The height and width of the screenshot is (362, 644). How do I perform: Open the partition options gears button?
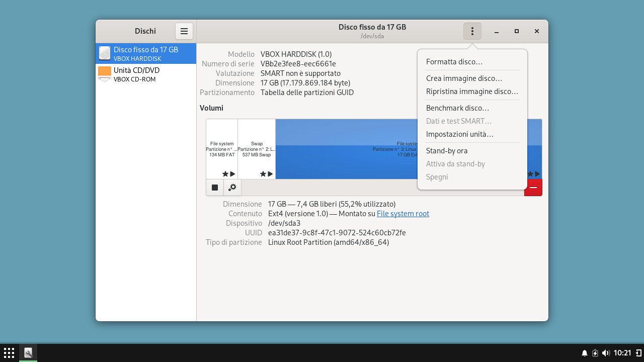(x=232, y=188)
